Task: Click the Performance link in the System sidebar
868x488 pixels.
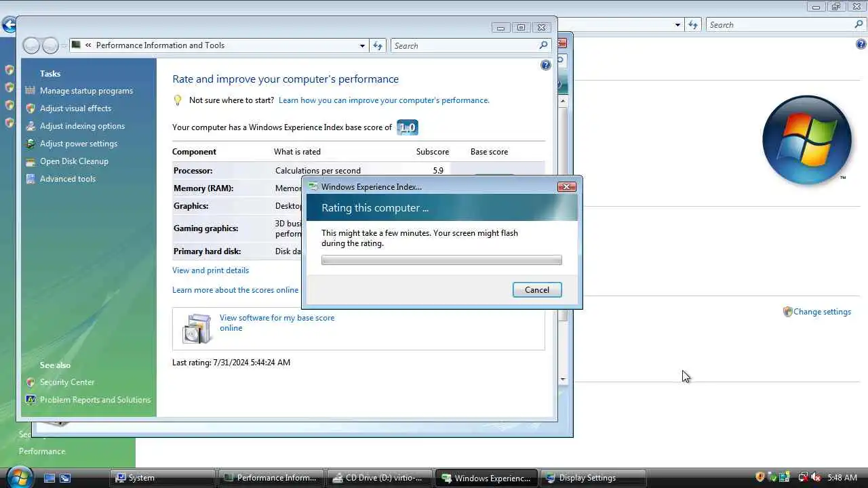Action: click(x=42, y=451)
